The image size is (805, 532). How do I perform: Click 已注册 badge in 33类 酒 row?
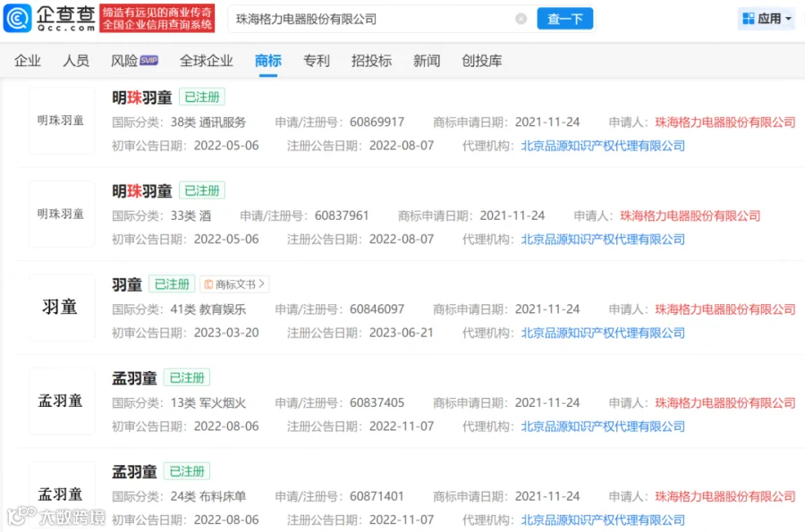coord(202,190)
